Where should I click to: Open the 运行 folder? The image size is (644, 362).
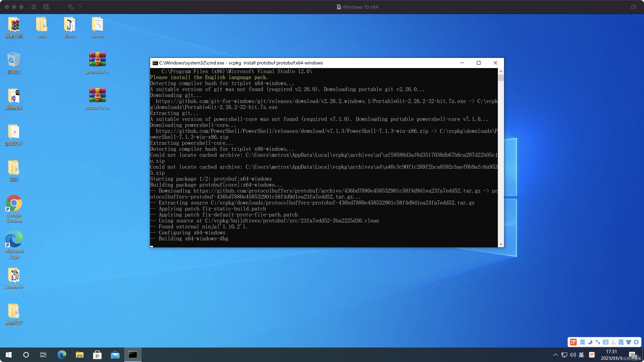14,171
